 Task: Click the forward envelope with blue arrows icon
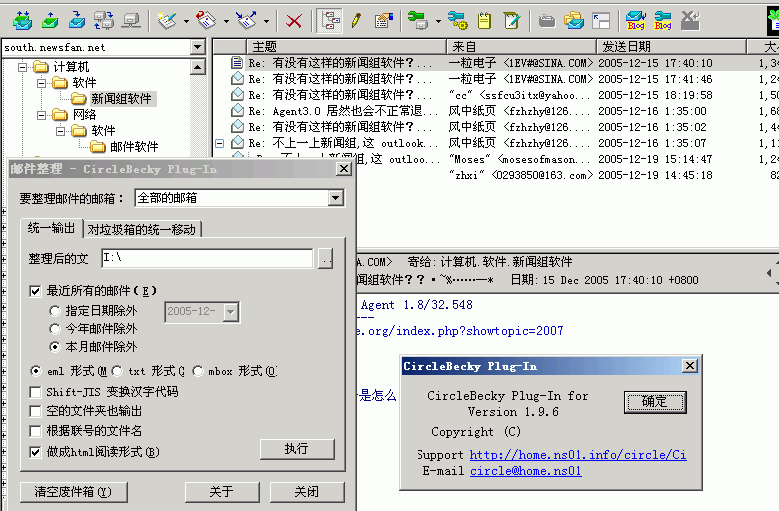point(246,20)
